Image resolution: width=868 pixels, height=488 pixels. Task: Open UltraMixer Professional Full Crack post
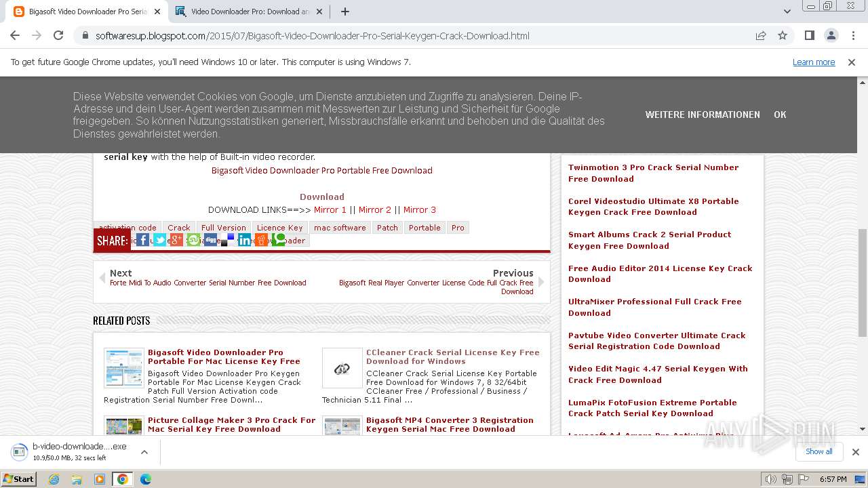coord(655,307)
